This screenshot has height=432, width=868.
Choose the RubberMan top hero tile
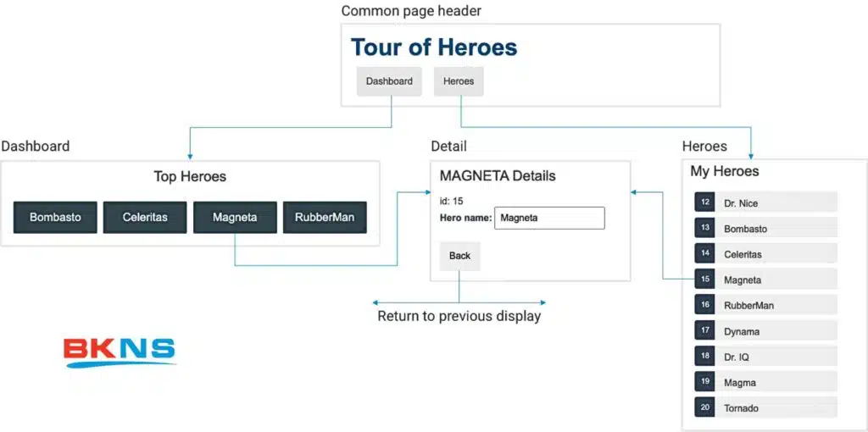click(x=325, y=218)
